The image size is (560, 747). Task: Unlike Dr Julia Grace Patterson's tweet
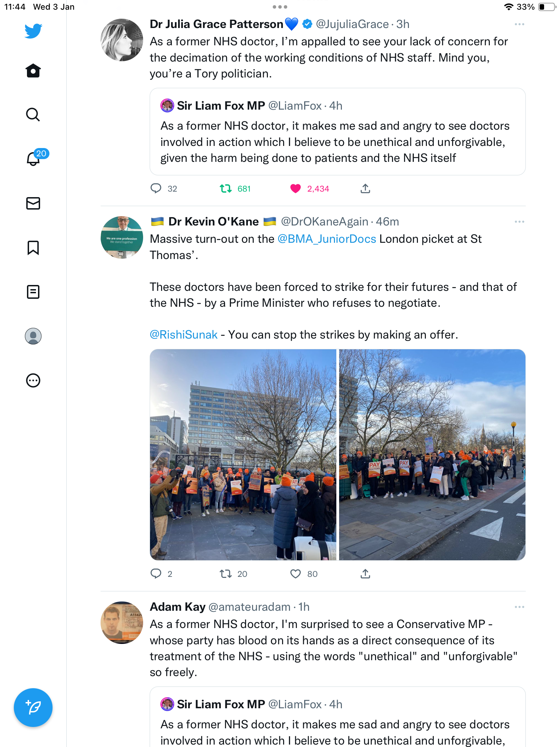[x=296, y=188]
